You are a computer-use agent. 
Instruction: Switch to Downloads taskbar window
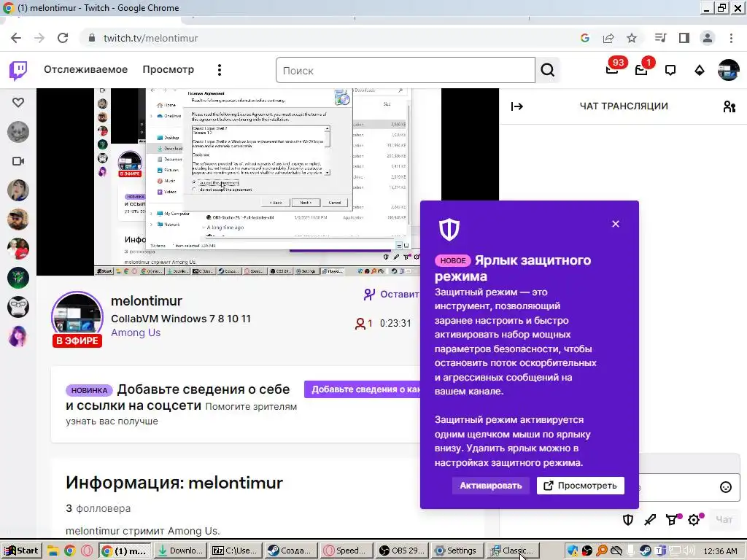(x=180, y=551)
